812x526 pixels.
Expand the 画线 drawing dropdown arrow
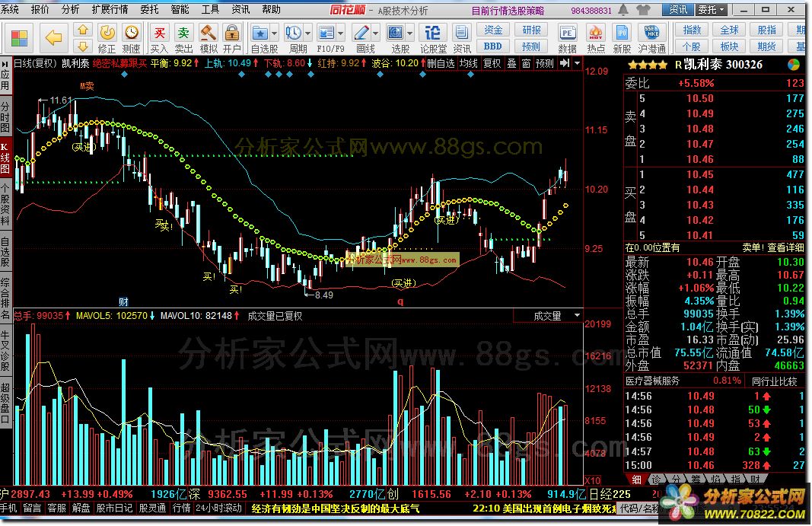(375, 33)
